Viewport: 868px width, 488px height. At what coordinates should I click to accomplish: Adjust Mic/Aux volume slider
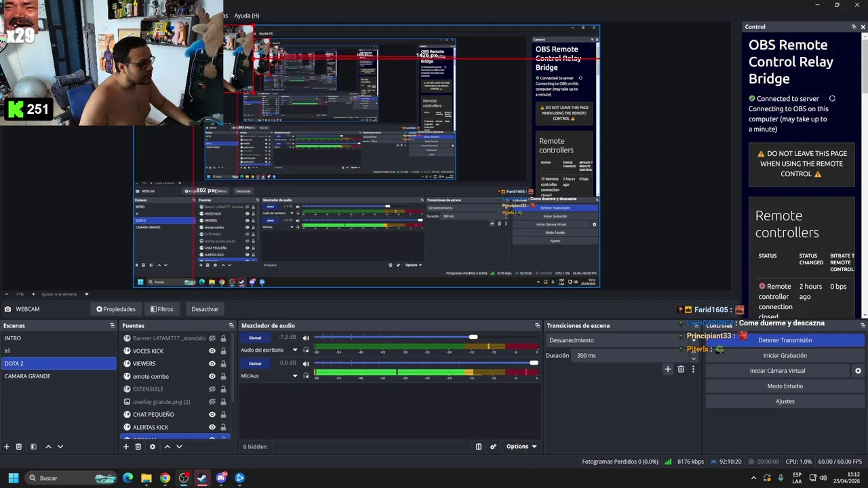pyautogui.click(x=534, y=363)
